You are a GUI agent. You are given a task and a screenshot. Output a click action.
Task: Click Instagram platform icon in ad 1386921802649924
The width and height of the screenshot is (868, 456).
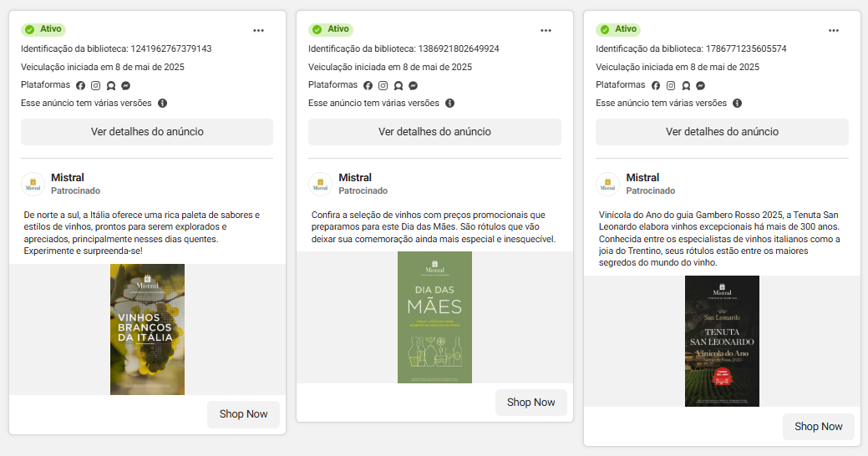coord(383,85)
